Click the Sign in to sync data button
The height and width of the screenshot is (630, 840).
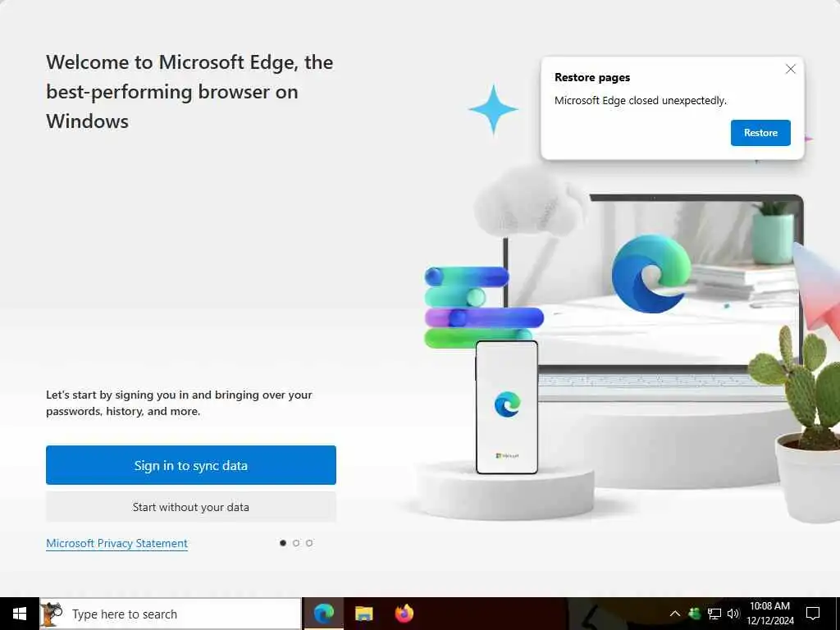(x=190, y=465)
